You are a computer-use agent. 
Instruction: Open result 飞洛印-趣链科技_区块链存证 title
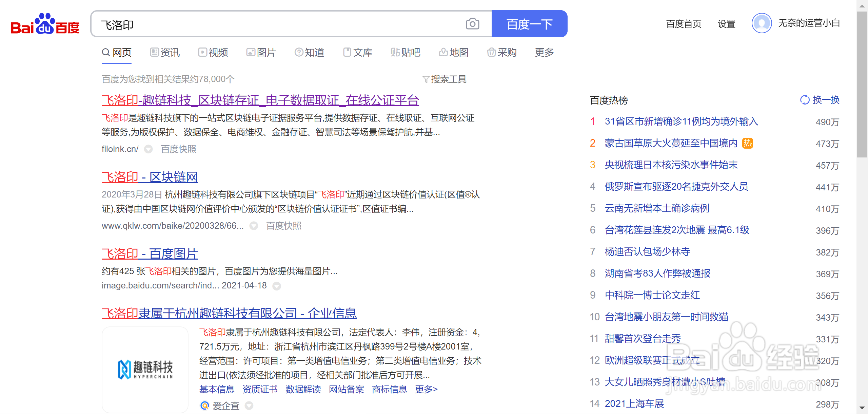pyautogui.click(x=260, y=100)
